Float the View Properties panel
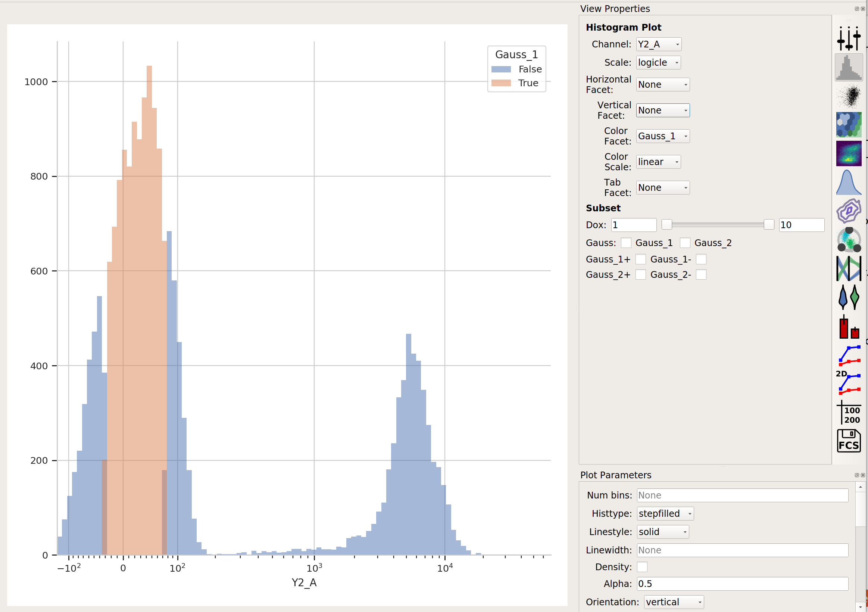 [857, 9]
